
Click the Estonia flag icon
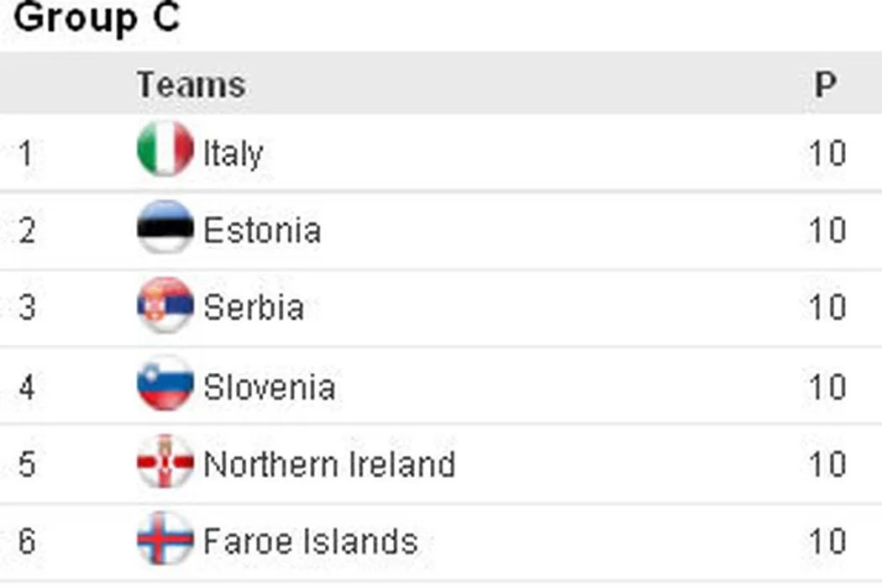[165, 227]
